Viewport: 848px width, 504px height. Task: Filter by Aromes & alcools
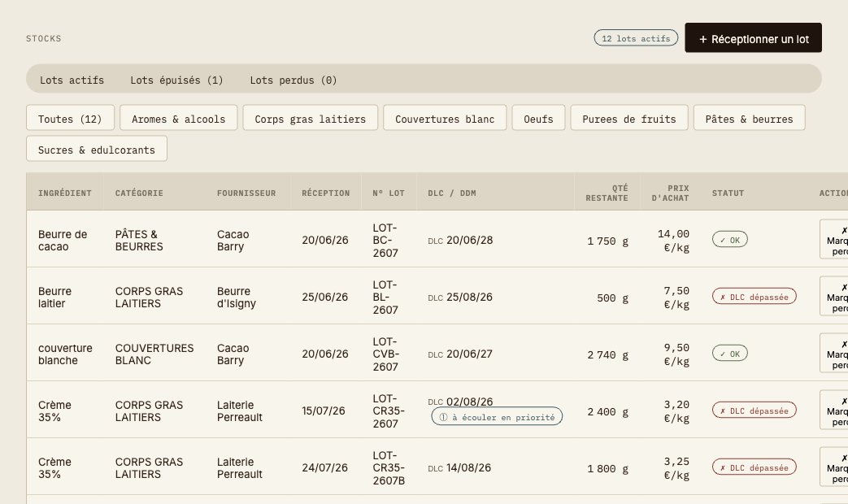point(179,118)
